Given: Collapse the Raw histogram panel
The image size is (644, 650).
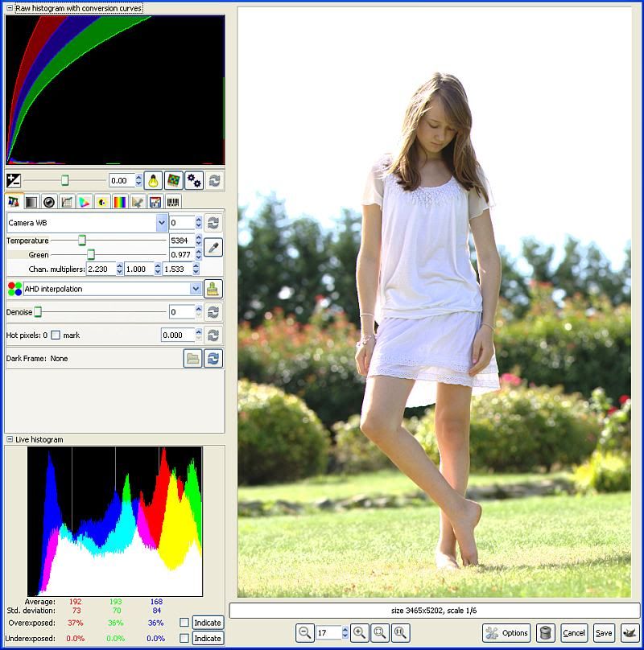Looking at the screenshot, I should [8, 6].
